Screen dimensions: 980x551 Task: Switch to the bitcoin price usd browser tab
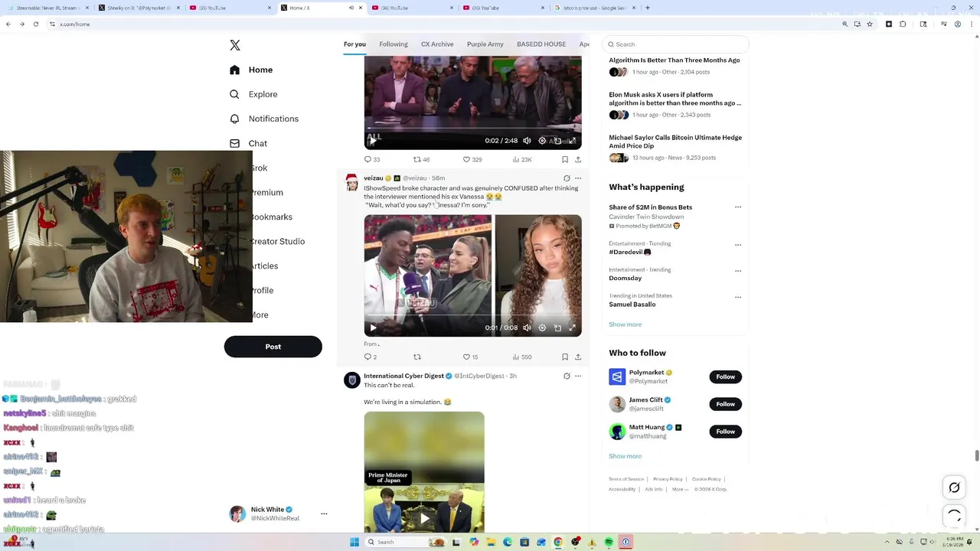(x=594, y=8)
